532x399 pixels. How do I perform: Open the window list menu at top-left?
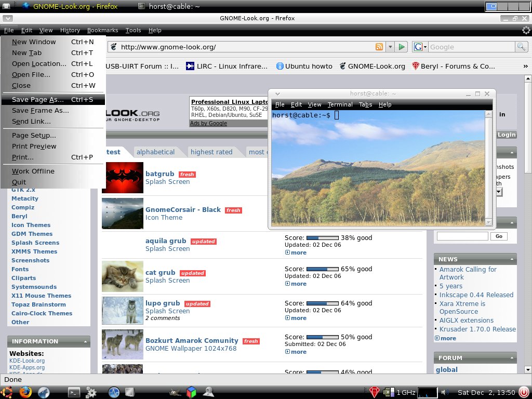6,6
